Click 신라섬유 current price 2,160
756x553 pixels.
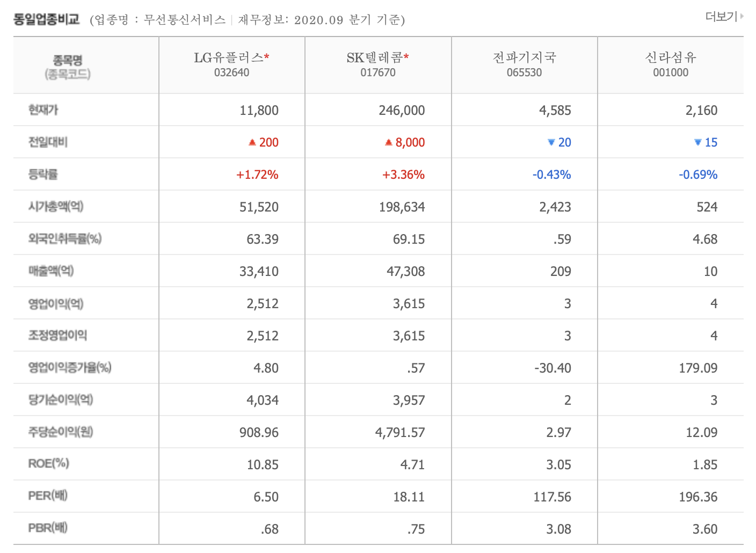tap(701, 111)
